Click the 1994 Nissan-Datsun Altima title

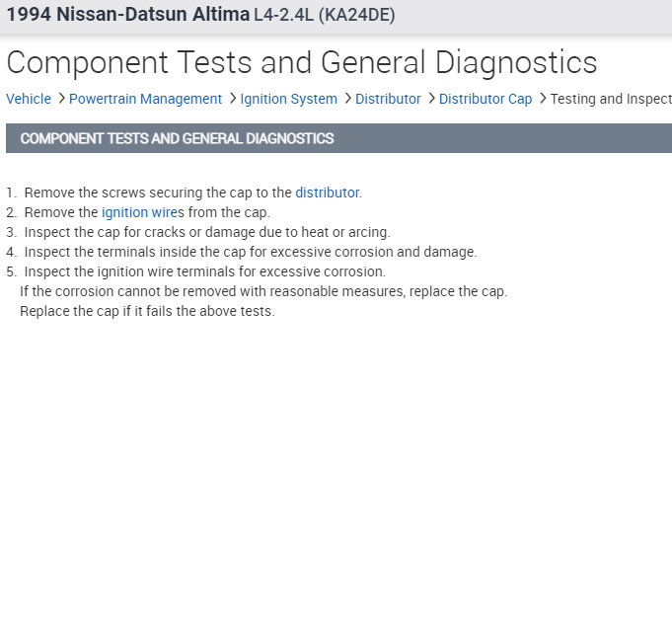pyautogui.click(x=128, y=16)
